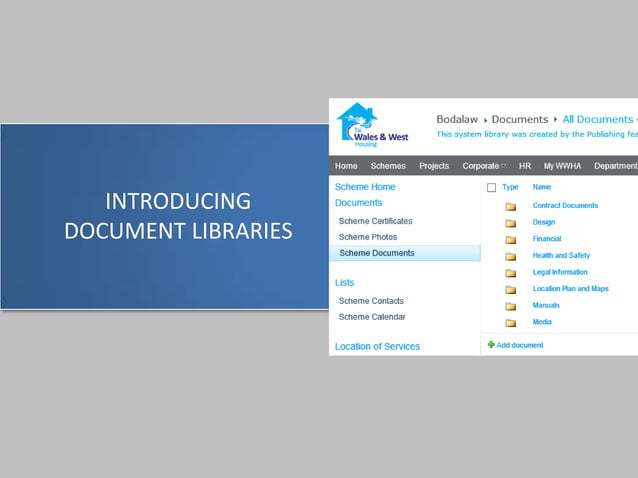Select Scheme Documents in the sidebar

377,253
